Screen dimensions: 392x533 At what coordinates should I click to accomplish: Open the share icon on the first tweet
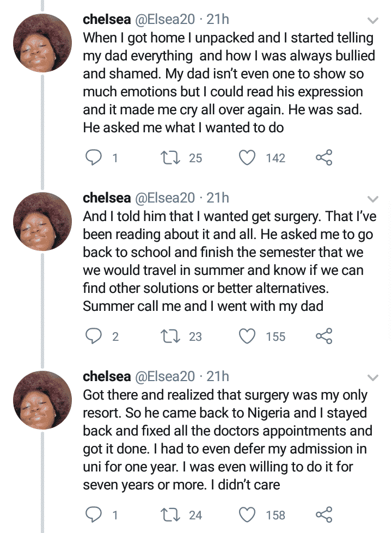coord(325,158)
